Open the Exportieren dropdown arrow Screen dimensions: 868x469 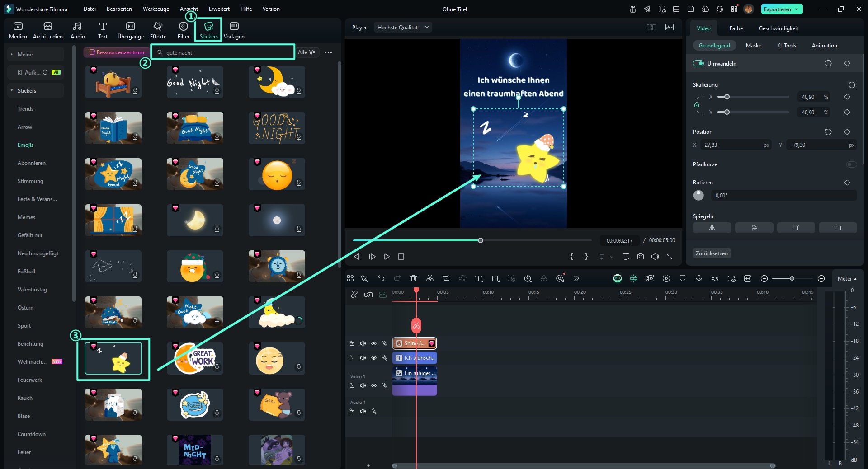click(797, 9)
